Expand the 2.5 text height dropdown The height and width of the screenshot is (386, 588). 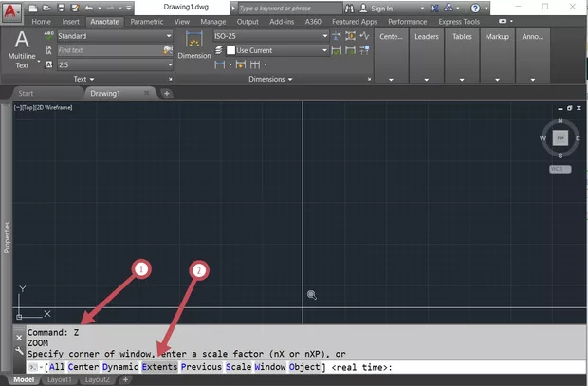(170, 64)
